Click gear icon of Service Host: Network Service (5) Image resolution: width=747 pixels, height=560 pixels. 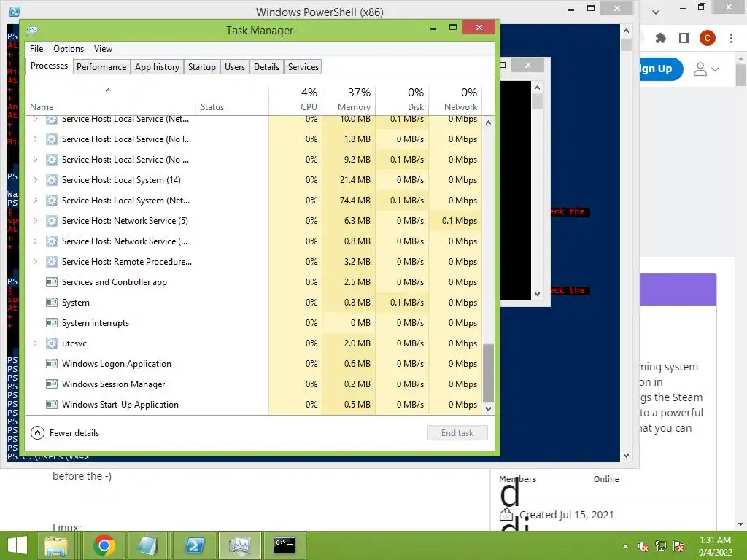coord(52,221)
